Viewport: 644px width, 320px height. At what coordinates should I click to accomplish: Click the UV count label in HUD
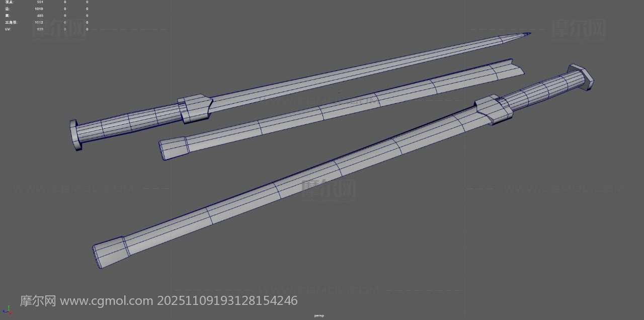point(8,29)
